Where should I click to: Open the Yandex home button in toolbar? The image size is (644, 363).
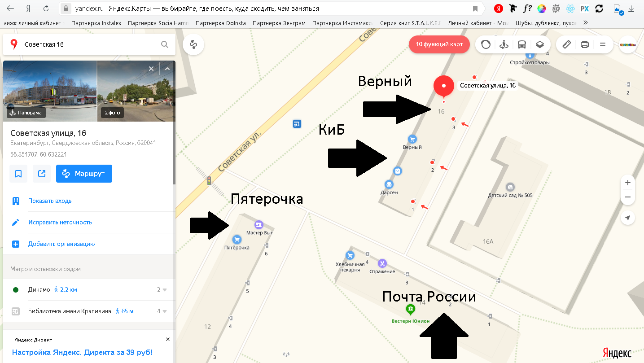coord(29,9)
